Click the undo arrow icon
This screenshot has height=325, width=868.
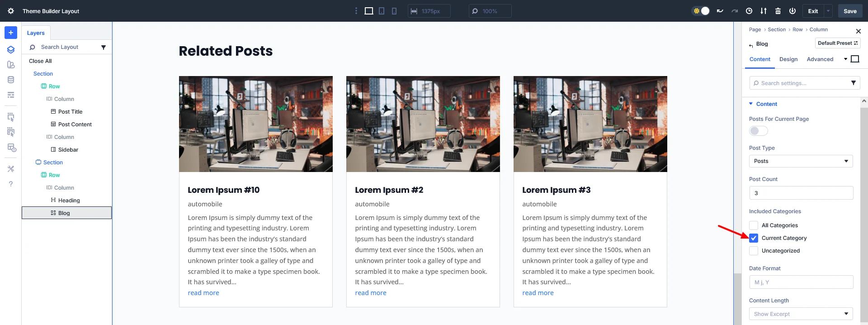[x=720, y=11]
